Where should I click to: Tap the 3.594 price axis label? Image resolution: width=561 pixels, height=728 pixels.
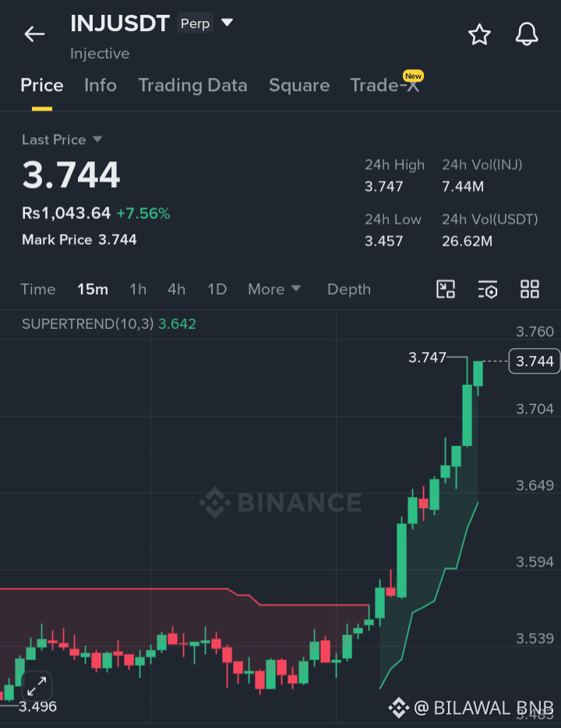[535, 562]
